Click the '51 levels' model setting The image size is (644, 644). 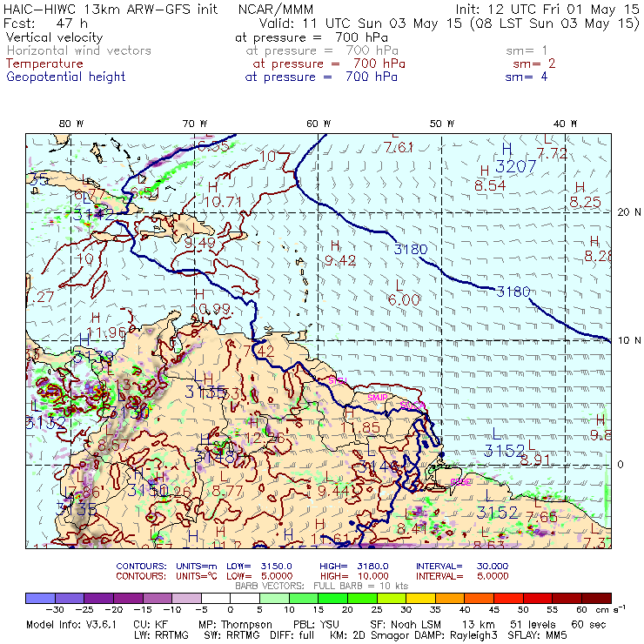[533, 625]
